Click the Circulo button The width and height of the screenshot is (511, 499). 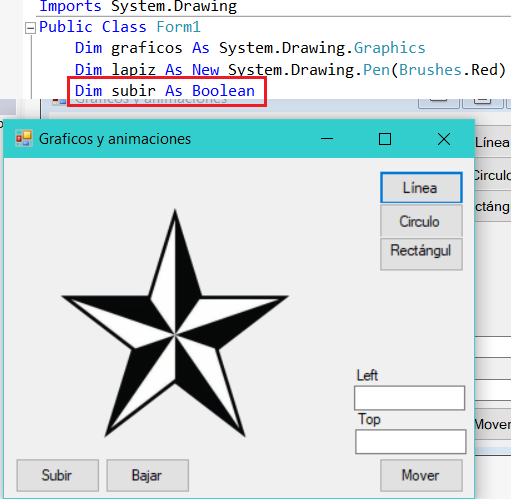click(x=421, y=221)
